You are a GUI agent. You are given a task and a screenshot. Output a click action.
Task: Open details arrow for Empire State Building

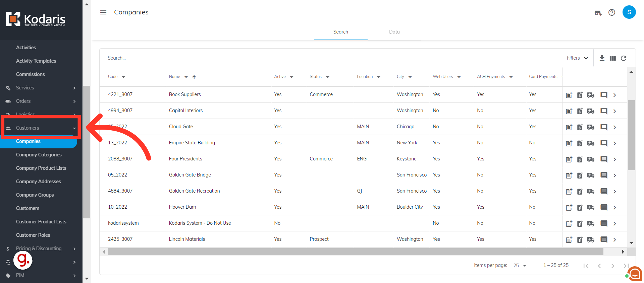click(615, 143)
